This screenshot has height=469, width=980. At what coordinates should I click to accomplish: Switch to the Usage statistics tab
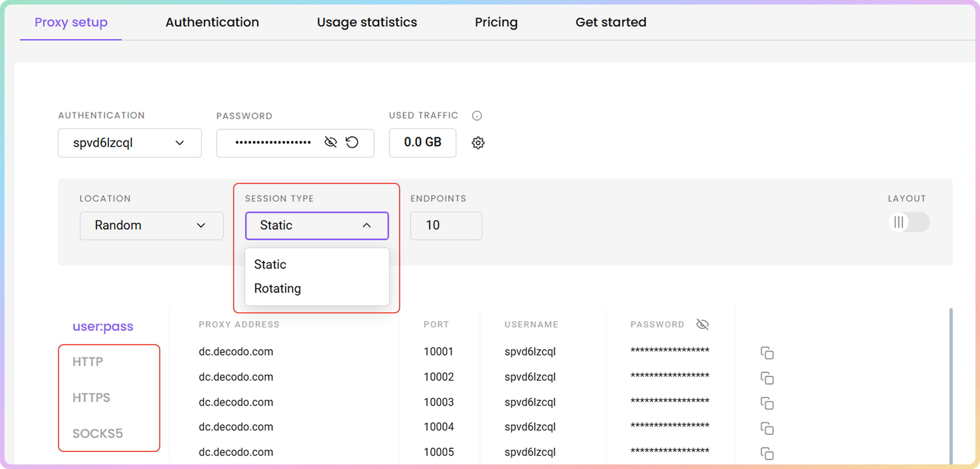pos(367,22)
